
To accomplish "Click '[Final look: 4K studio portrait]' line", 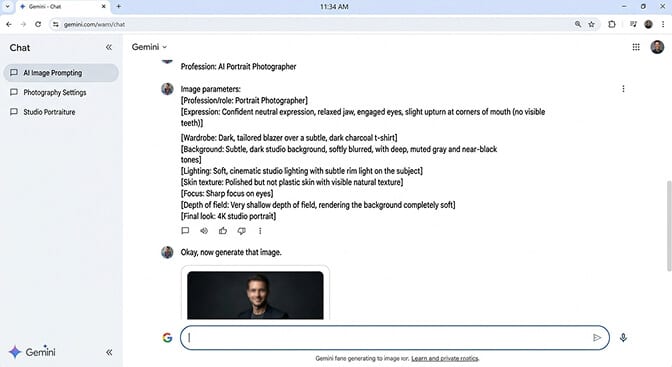I will coord(228,216).
